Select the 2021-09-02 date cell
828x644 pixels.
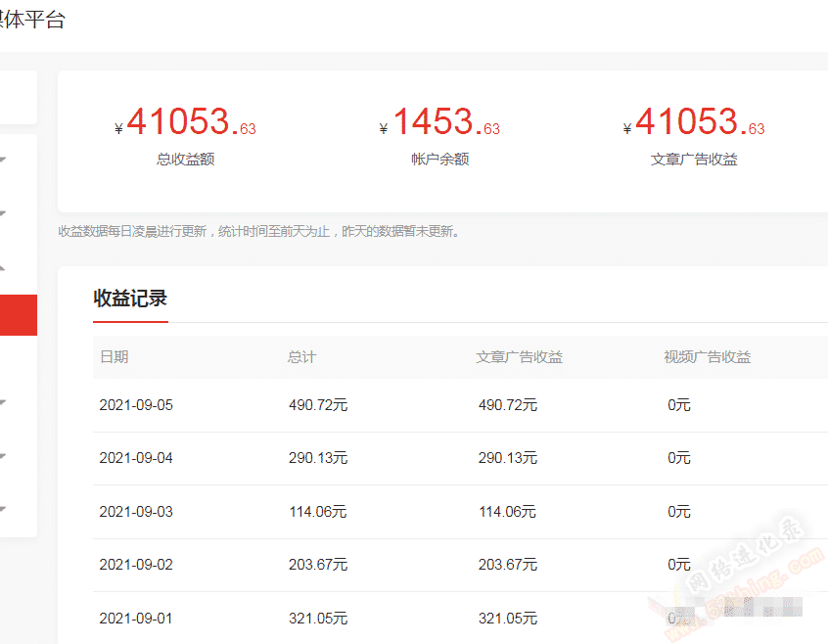[136, 565]
